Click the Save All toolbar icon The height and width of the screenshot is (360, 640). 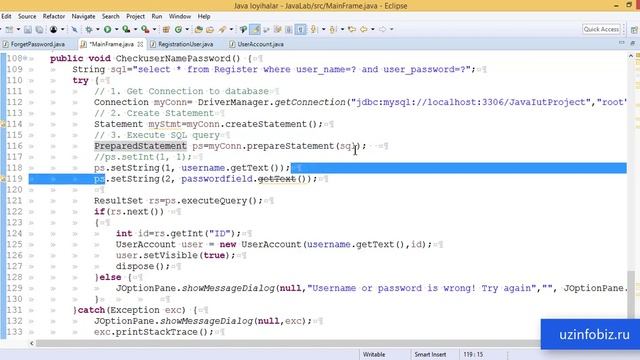[39, 29]
